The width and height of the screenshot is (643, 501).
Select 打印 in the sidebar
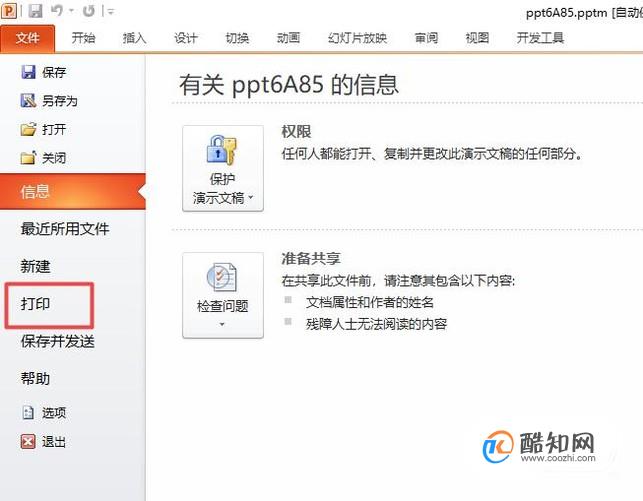(x=35, y=304)
